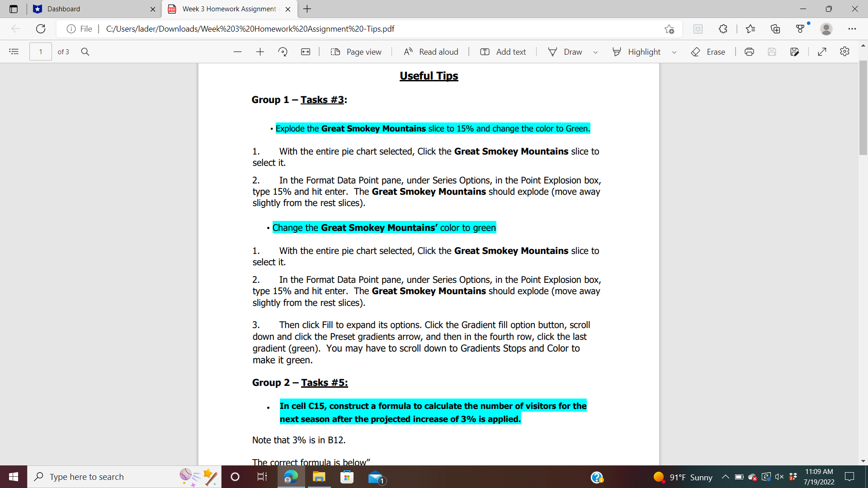Enable the Highlight tool
This screenshot has width=868, height=488.
pyautogui.click(x=637, y=52)
